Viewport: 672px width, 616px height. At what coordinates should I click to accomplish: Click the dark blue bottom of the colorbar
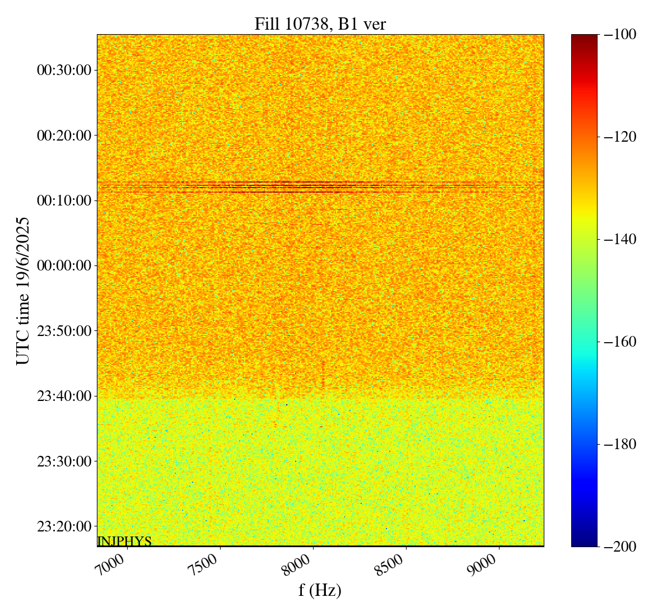pos(584,542)
